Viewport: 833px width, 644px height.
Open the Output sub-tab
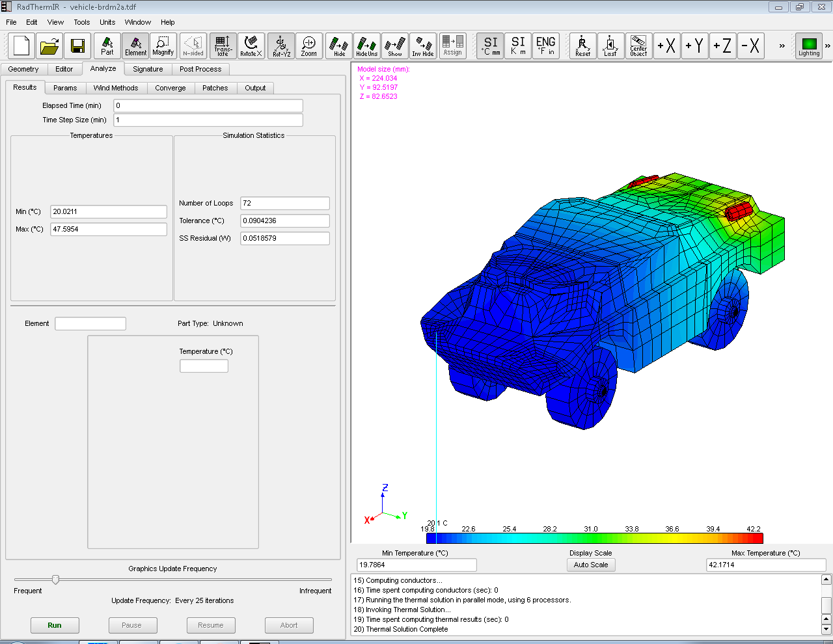tap(255, 88)
